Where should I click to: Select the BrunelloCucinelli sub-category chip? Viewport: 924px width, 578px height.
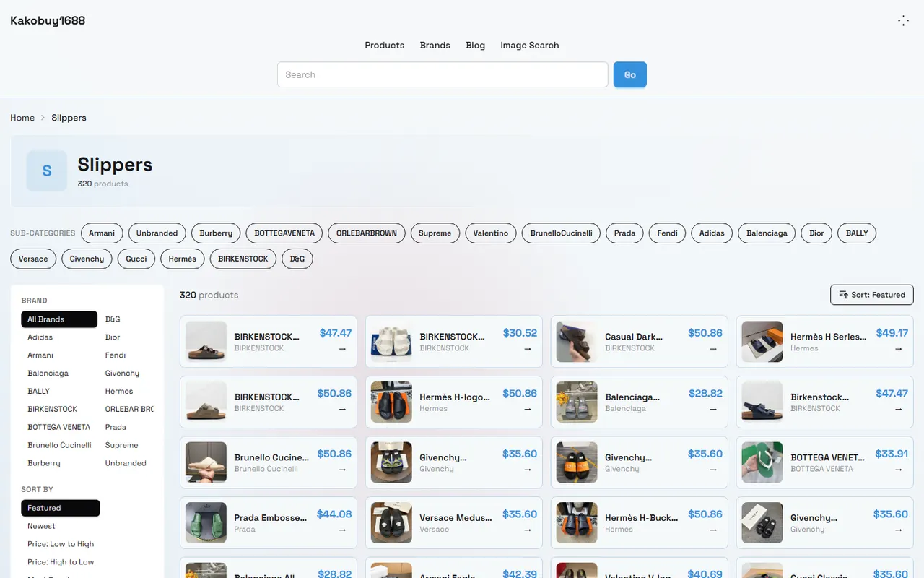[561, 233]
